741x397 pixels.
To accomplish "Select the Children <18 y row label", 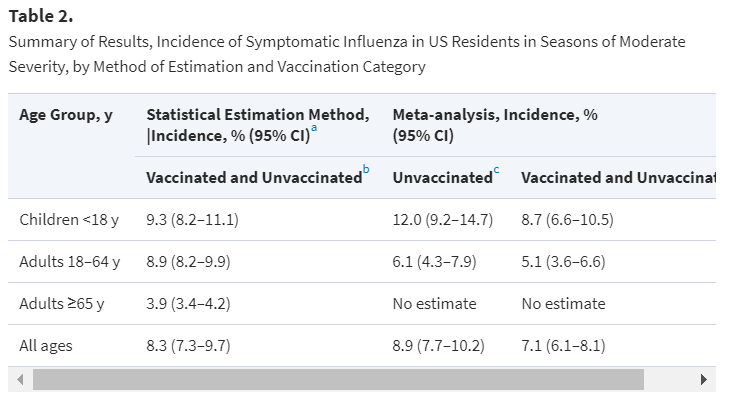I will coord(69,220).
